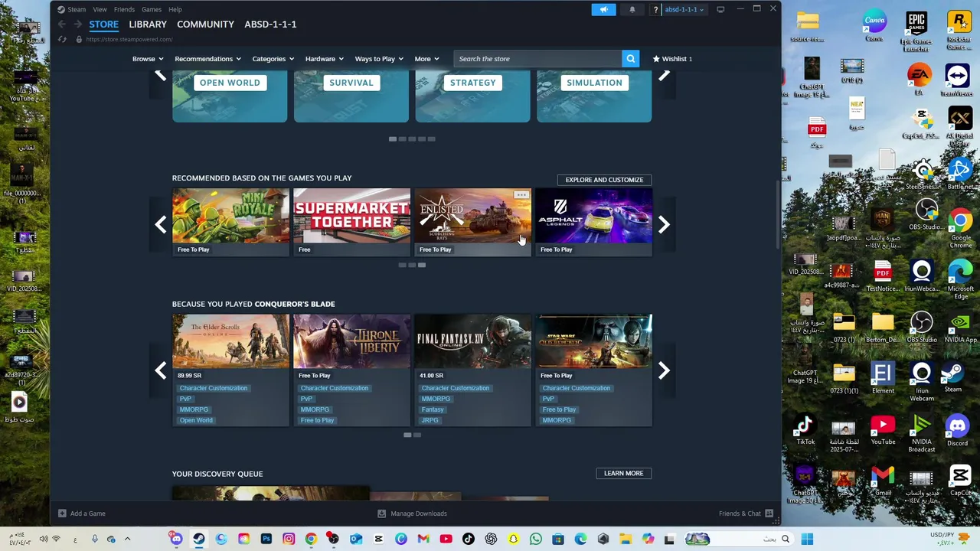Expand the More dropdown
This screenshot has width=980, height=551.
[427, 59]
